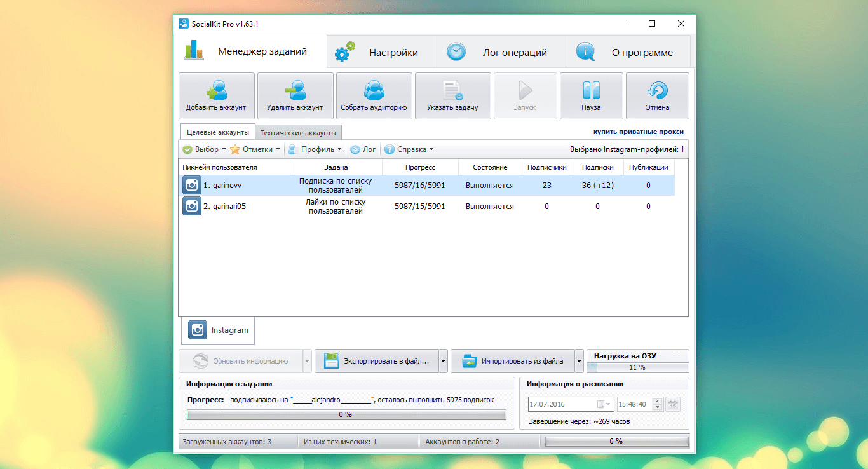
Task: Click the task progress bar showing 0 %
Action: 346,414
